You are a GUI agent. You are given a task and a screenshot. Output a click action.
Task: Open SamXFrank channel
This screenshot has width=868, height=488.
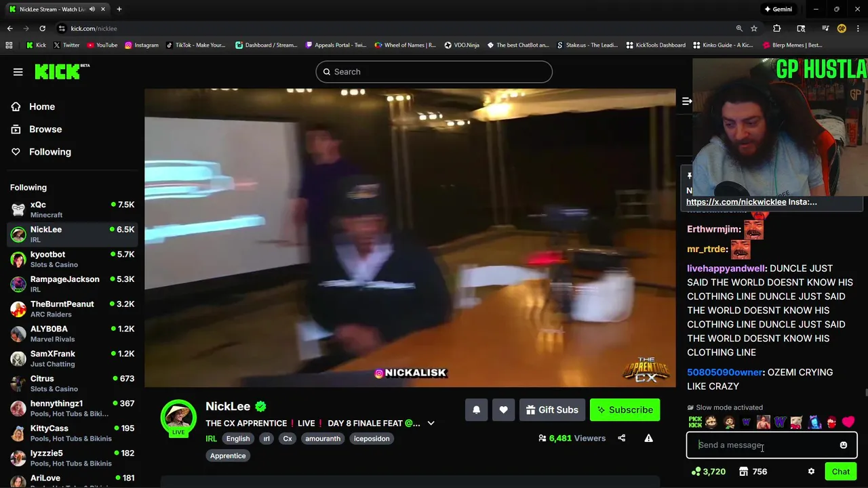72,359
